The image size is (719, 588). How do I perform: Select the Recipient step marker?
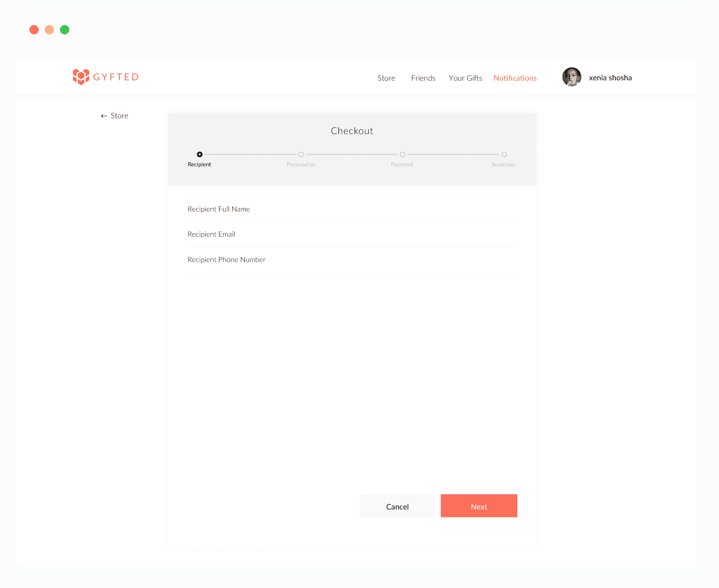point(200,155)
